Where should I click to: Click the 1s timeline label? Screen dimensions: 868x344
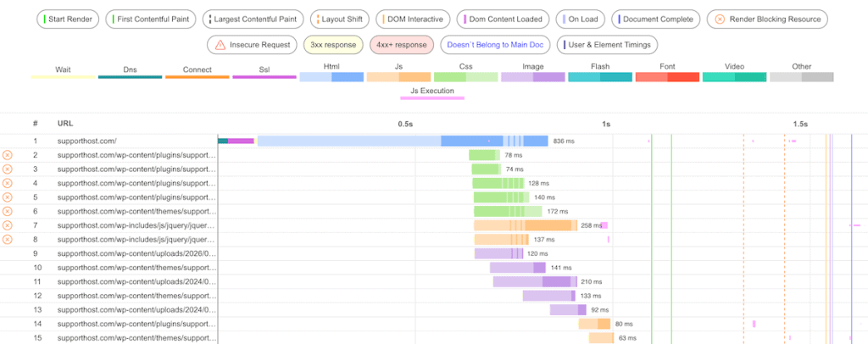(x=606, y=125)
